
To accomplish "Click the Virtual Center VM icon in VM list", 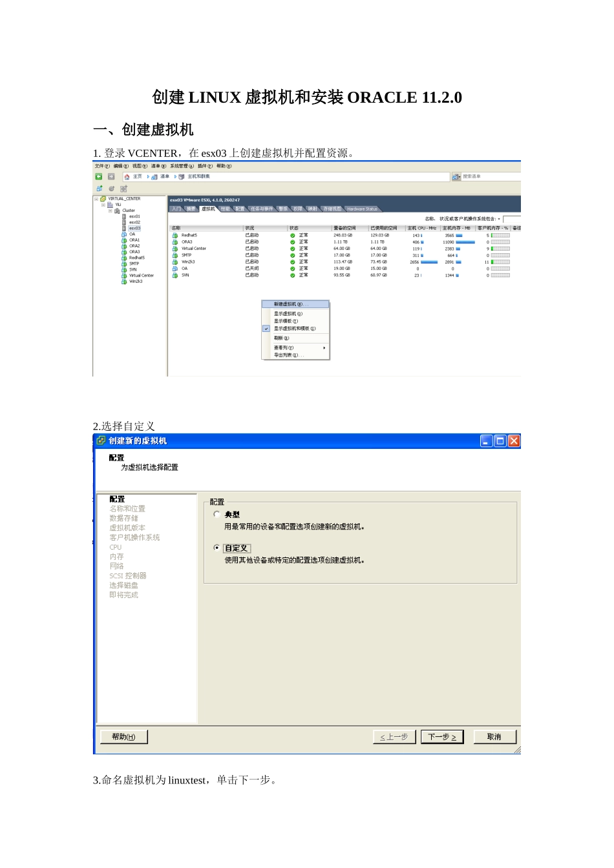I will point(175,249).
